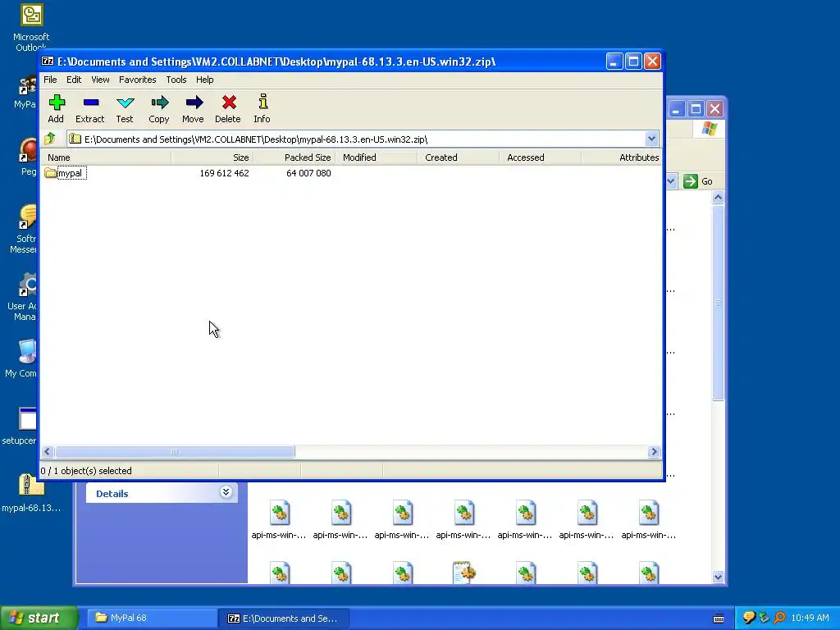Image resolution: width=840 pixels, height=630 pixels.
Task: Click the status text 0 / 1 object(s) selected
Action: 86,471
